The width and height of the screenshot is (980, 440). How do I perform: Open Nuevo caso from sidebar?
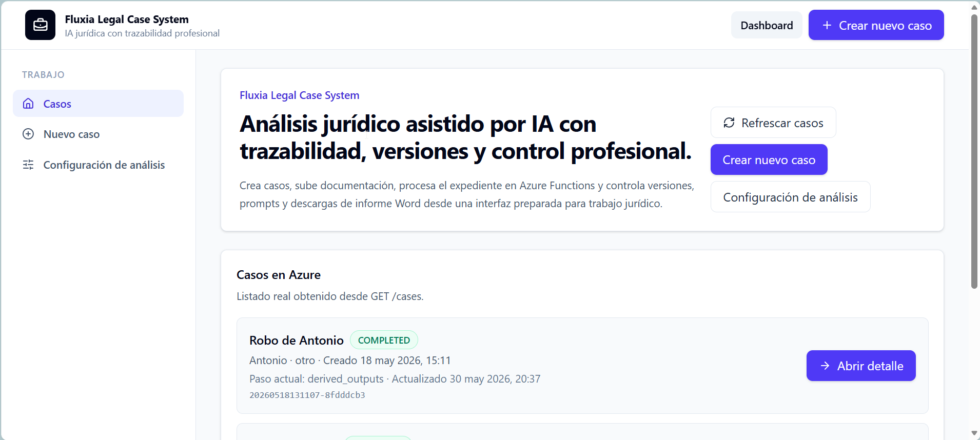click(x=98, y=134)
